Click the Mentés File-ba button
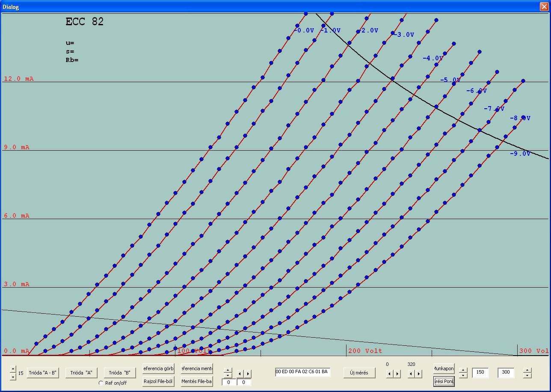Image resolution: width=551 pixels, height=392 pixels. coord(197,381)
